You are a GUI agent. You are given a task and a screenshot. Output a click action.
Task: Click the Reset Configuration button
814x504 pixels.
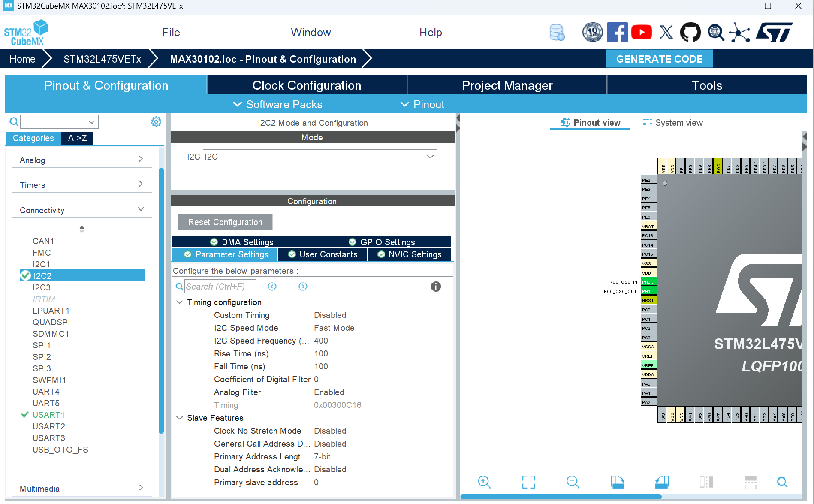tap(225, 222)
